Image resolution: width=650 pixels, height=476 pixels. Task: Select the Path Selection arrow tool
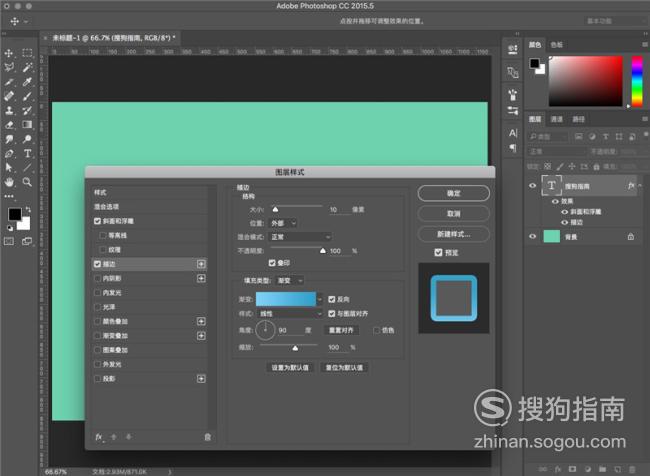pos(9,168)
